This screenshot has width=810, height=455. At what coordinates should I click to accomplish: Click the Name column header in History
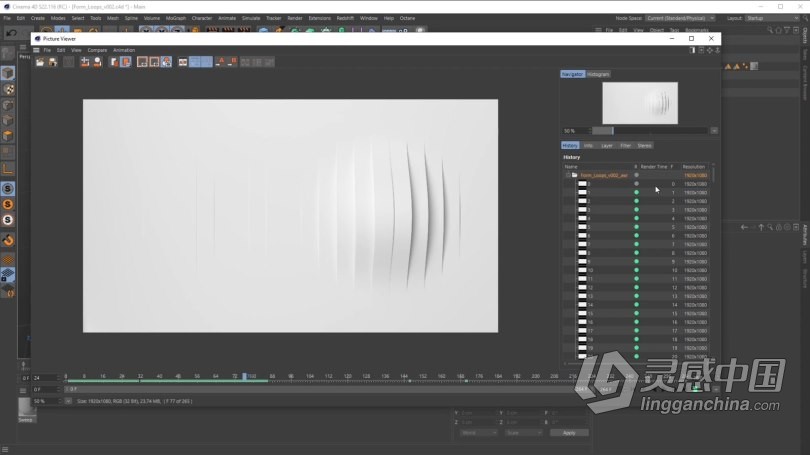(571, 167)
